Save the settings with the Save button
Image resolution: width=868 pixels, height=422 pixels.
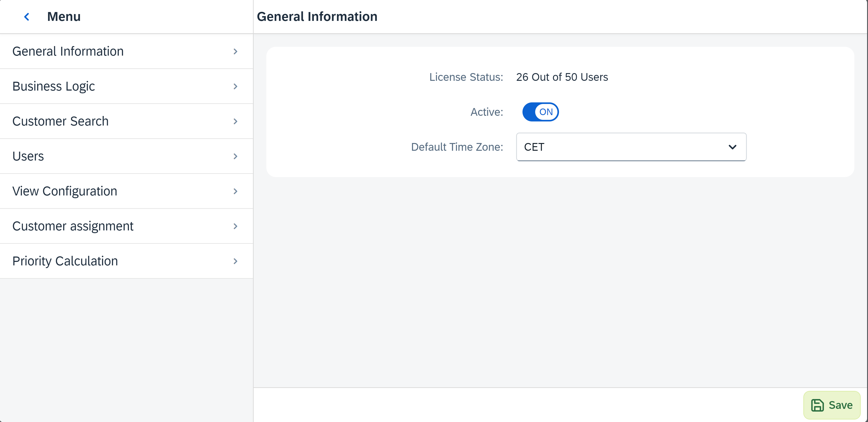[x=832, y=405]
